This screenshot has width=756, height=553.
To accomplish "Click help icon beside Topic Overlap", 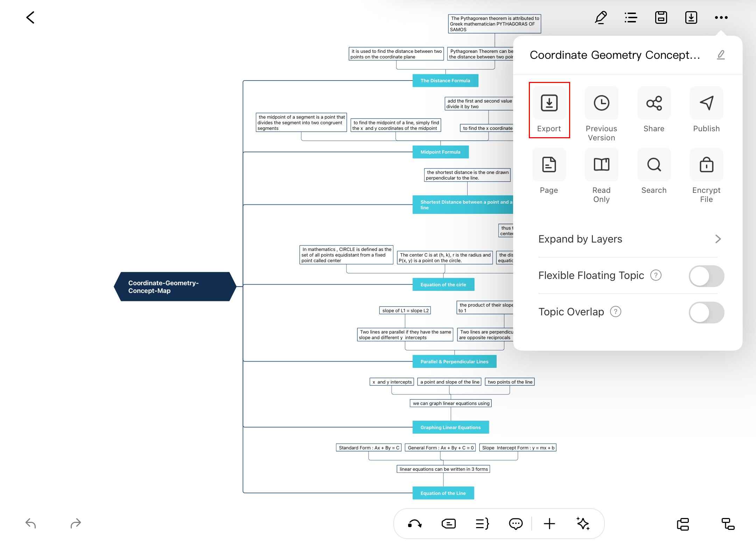I will click(x=616, y=311).
